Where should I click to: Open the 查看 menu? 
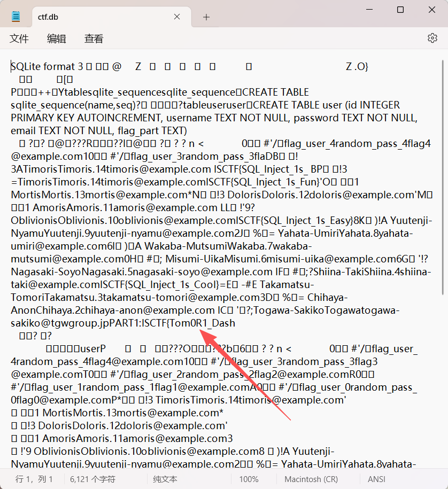click(94, 38)
